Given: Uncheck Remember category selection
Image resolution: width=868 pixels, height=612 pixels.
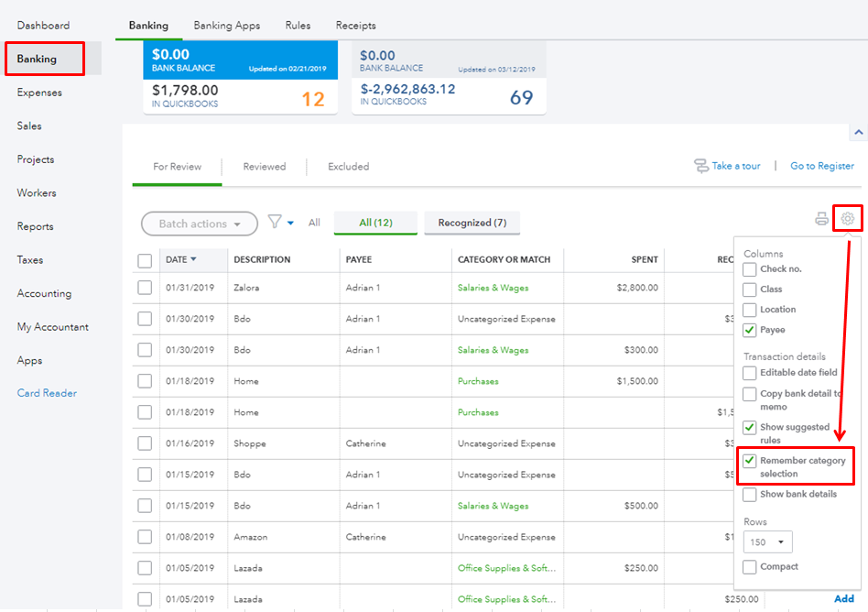Looking at the screenshot, I should [750, 461].
